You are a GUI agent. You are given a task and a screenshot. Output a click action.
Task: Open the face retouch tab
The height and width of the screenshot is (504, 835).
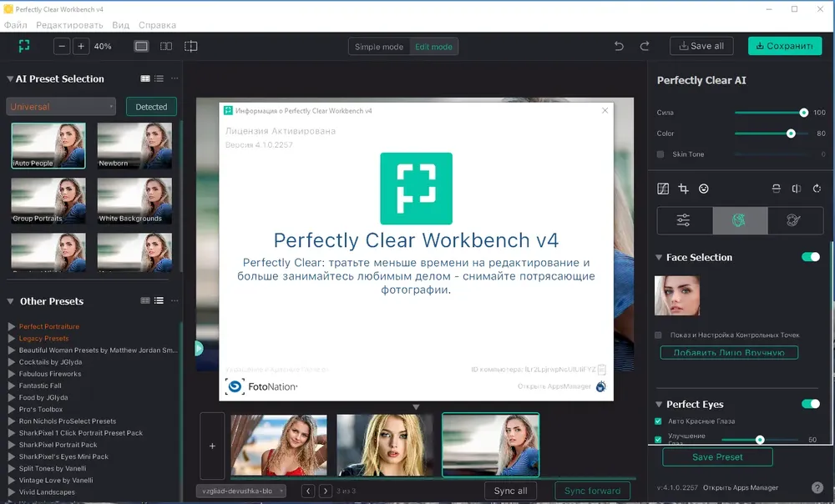740,220
